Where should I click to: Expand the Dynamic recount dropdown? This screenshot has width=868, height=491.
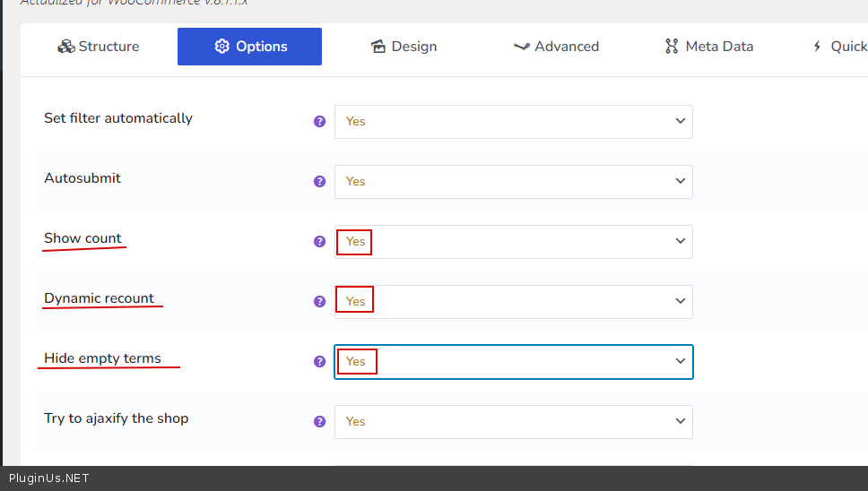[513, 301]
